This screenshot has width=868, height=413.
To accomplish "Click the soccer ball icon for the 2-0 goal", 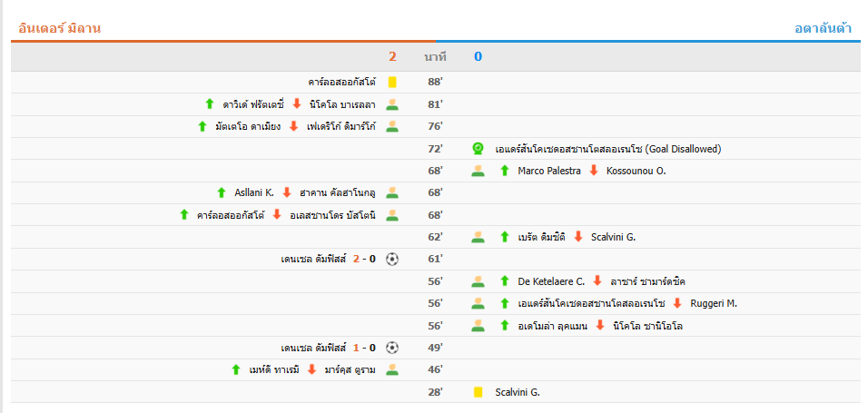I will click(x=392, y=259).
